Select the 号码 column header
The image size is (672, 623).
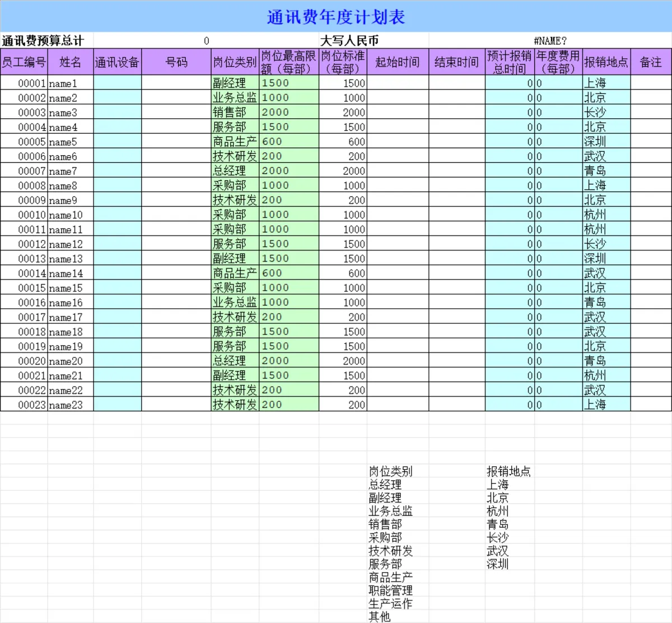pos(176,62)
